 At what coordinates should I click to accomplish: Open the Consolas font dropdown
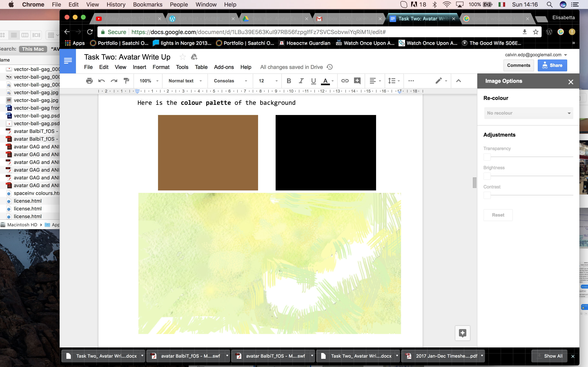tap(230, 81)
